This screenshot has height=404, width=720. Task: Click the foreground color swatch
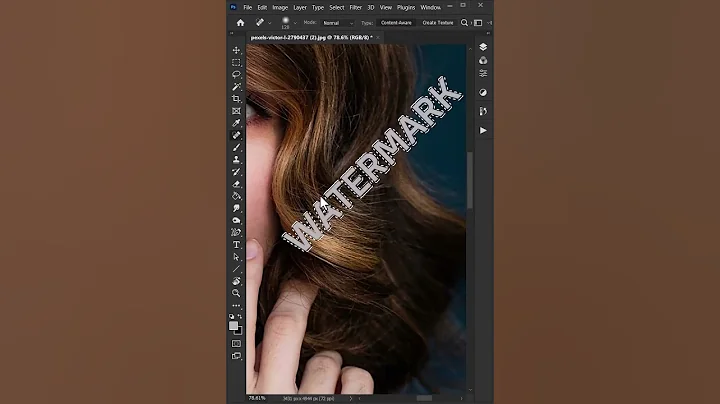pyautogui.click(x=233, y=325)
